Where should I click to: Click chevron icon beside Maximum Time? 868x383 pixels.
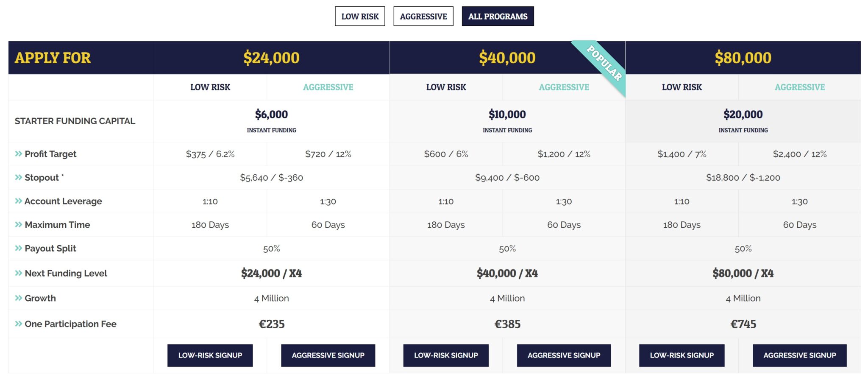(x=18, y=225)
